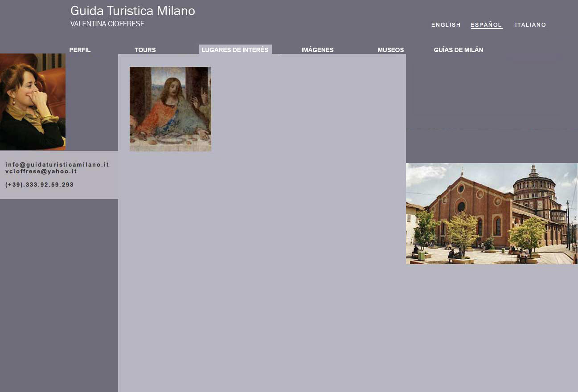Viewport: 578px width, 392px height.
Task: Click vcioffrese@yahoo.it email address
Action: pyautogui.click(x=41, y=171)
